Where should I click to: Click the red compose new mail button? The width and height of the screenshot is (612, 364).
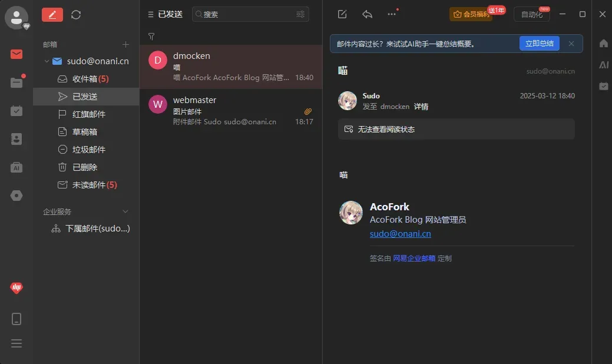[x=52, y=15]
